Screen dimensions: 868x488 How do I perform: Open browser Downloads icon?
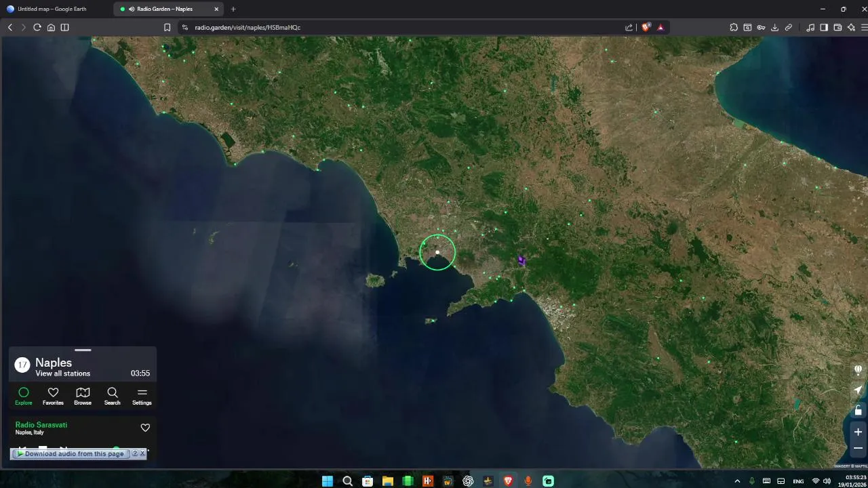(x=774, y=27)
